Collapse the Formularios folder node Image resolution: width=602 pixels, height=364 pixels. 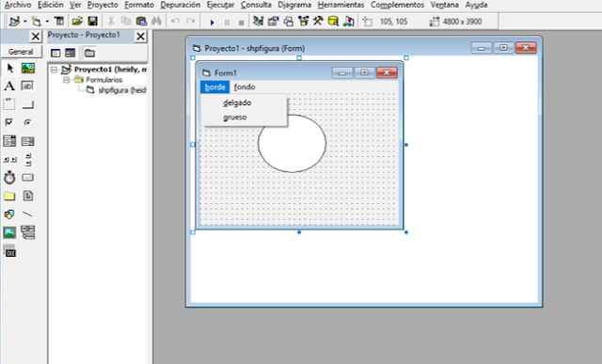click(67, 80)
